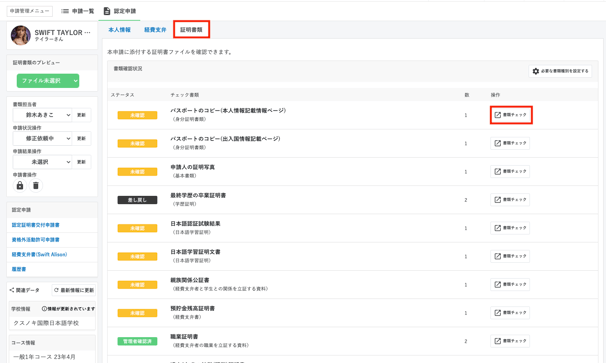Select the 証明書類 tab
The width and height of the screenshot is (606, 363).
(191, 30)
